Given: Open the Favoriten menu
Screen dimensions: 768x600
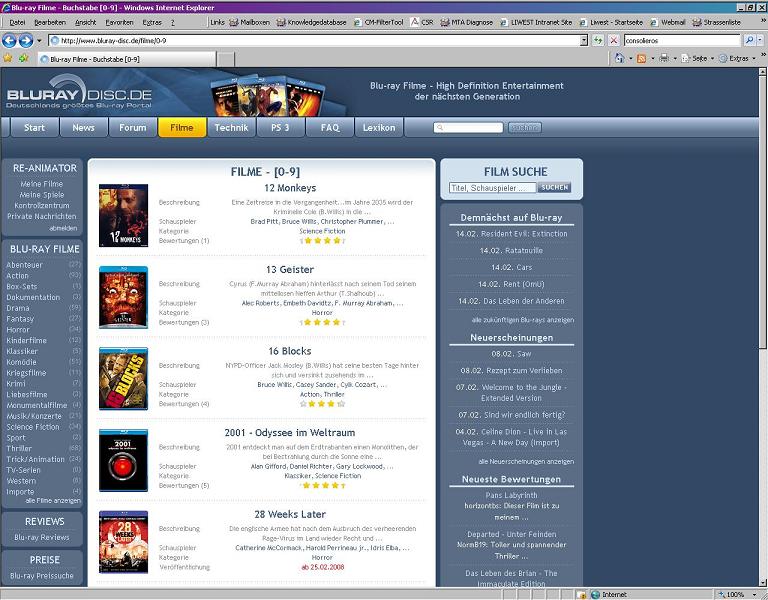Looking at the screenshot, I should (x=120, y=23).
